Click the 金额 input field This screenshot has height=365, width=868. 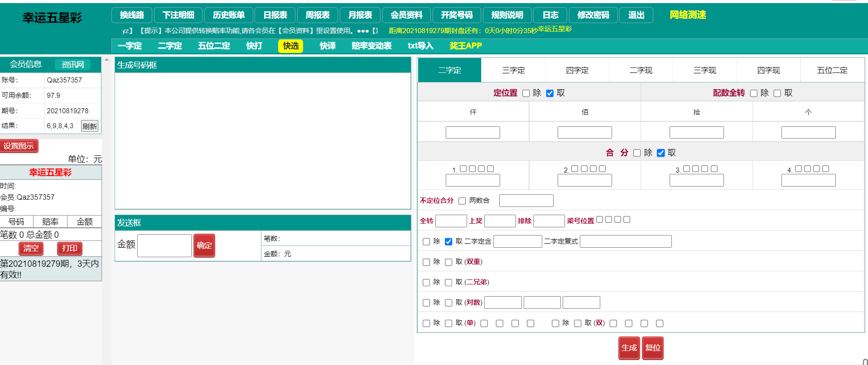pyautogui.click(x=164, y=245)
